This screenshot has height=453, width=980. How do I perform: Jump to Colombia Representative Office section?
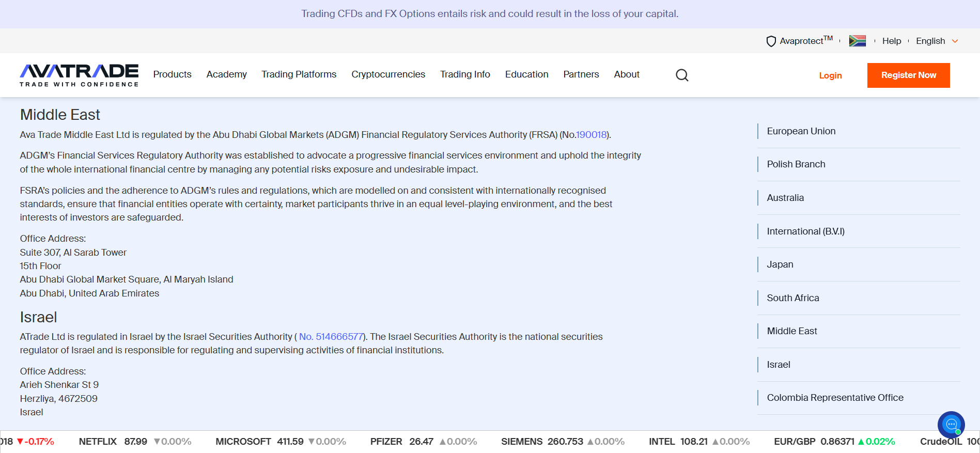835,398
